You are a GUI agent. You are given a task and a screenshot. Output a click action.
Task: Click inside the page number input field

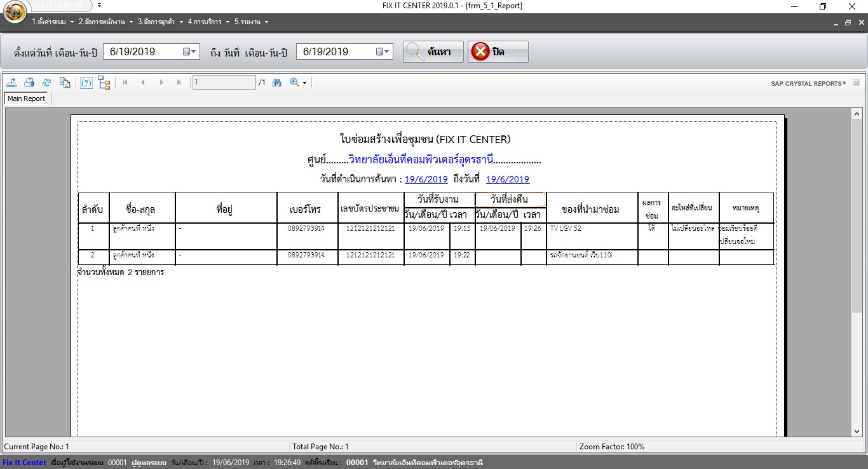point(224,82)
